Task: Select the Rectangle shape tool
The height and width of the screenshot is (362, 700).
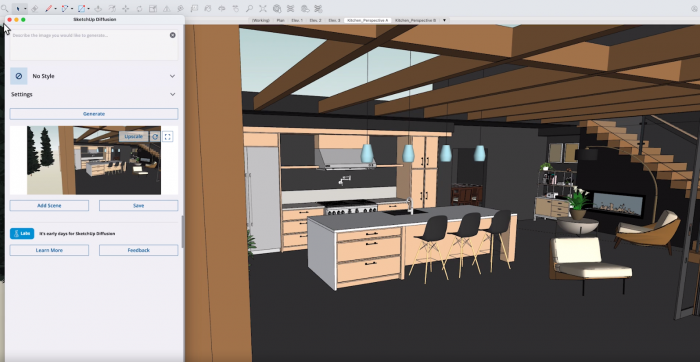Action: coord(81,8)
